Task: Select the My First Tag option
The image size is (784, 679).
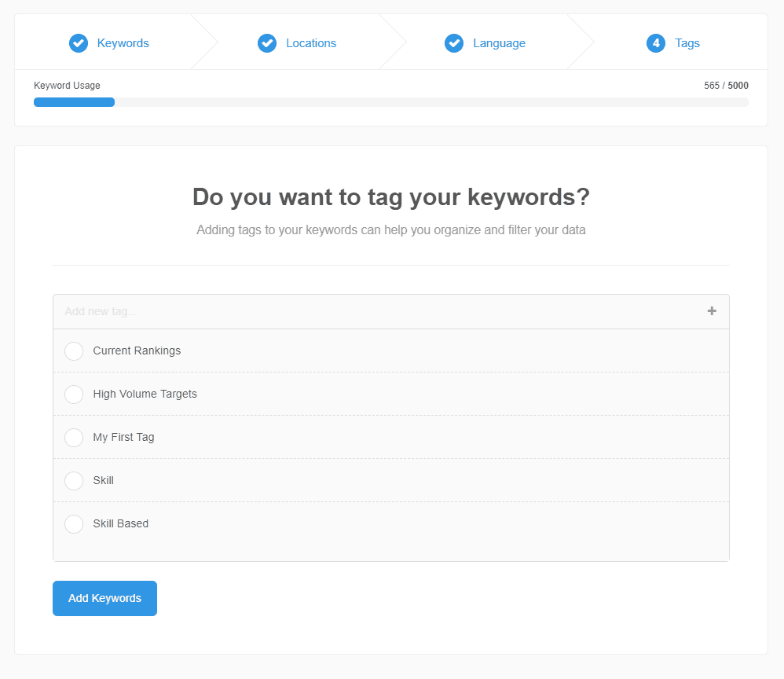Action: 73,438
